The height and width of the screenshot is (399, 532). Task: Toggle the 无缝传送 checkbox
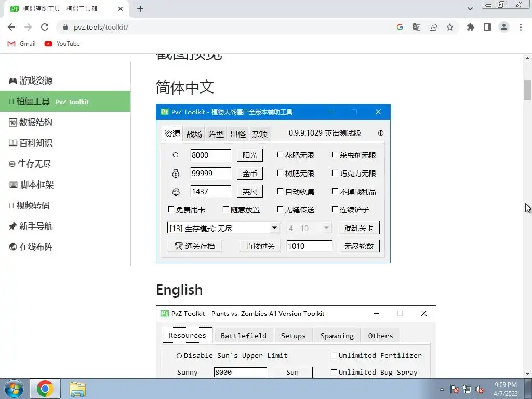coord(280,209)
